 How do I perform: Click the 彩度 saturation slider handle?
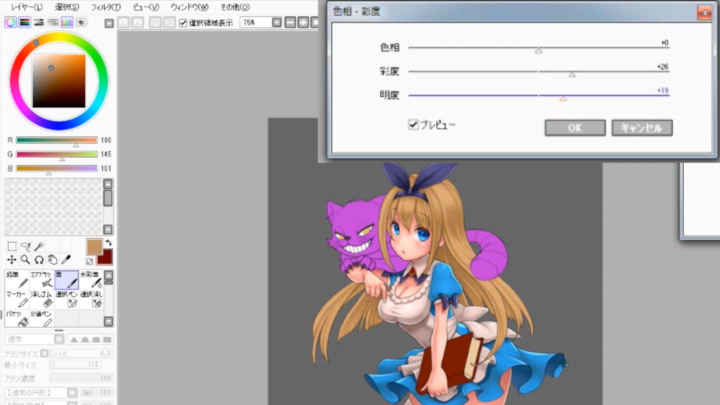pos(572,74)
